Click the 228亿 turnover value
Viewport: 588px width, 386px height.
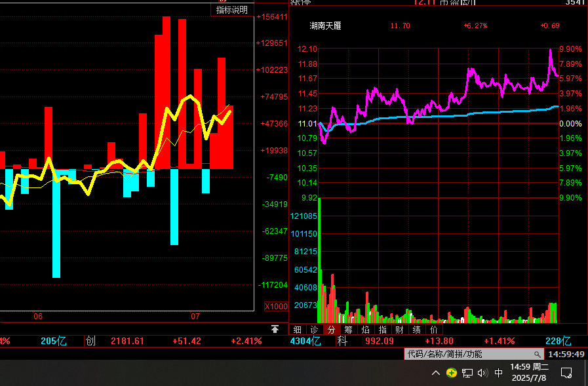(x=558, y=341)
